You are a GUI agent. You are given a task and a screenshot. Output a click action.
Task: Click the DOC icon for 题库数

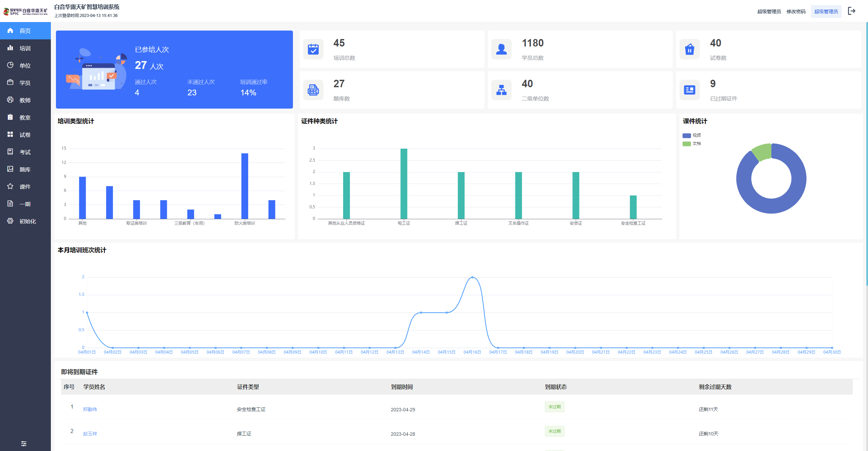pos(313,90)
